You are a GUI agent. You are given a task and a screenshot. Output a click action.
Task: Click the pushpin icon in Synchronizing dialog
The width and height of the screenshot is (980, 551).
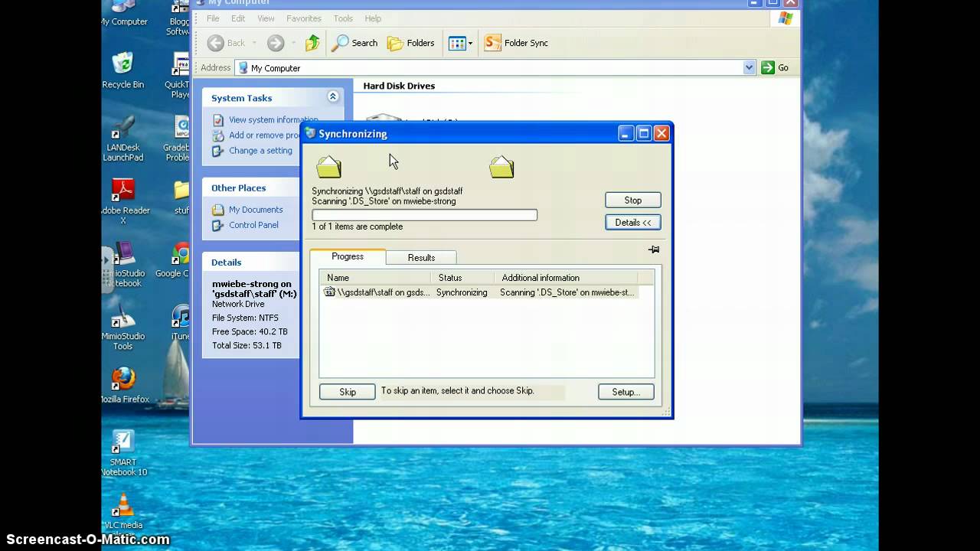(x=653, y=249)
